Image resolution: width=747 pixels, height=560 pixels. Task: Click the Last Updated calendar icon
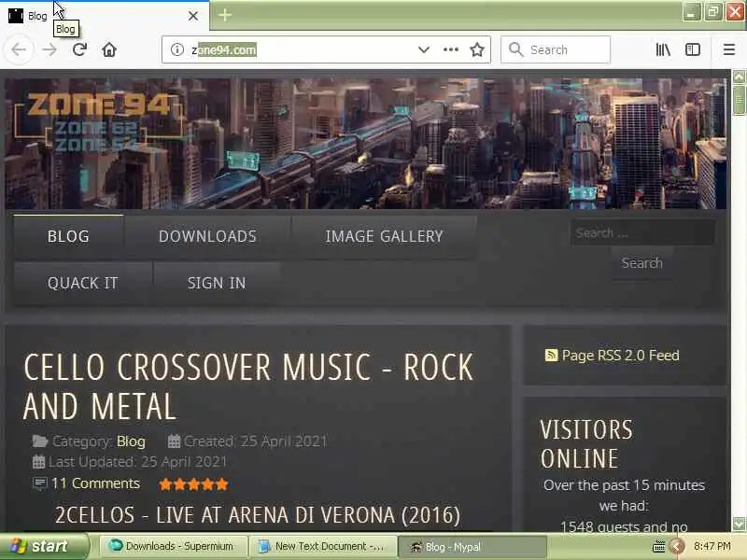[x=38, y=462]
